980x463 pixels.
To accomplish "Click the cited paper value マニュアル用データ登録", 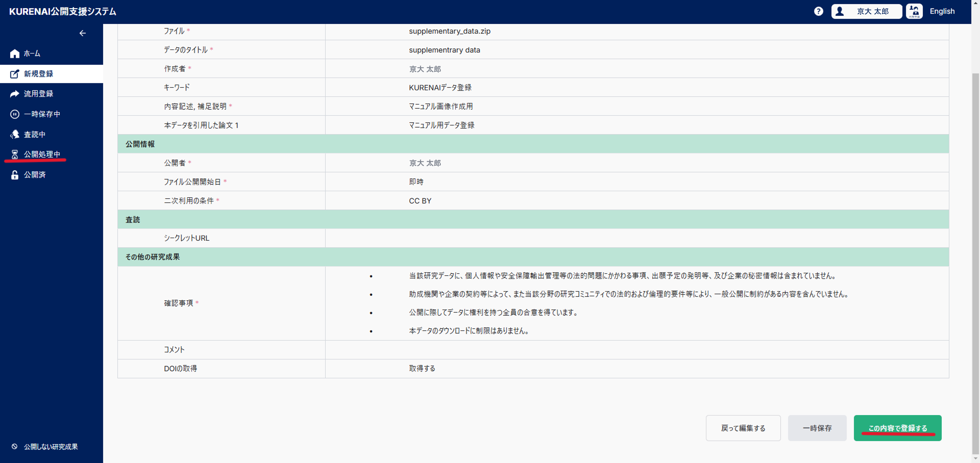I will tap(442, 125).
